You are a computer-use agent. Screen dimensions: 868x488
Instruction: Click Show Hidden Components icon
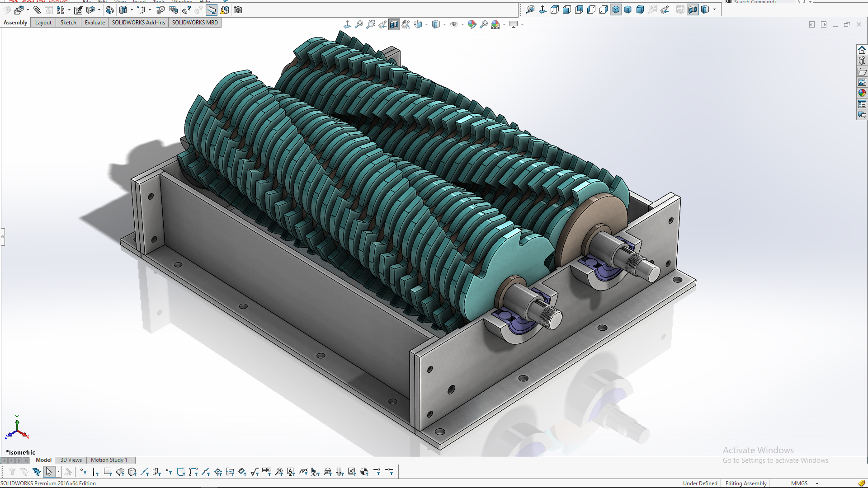click(x=110, y=10)
